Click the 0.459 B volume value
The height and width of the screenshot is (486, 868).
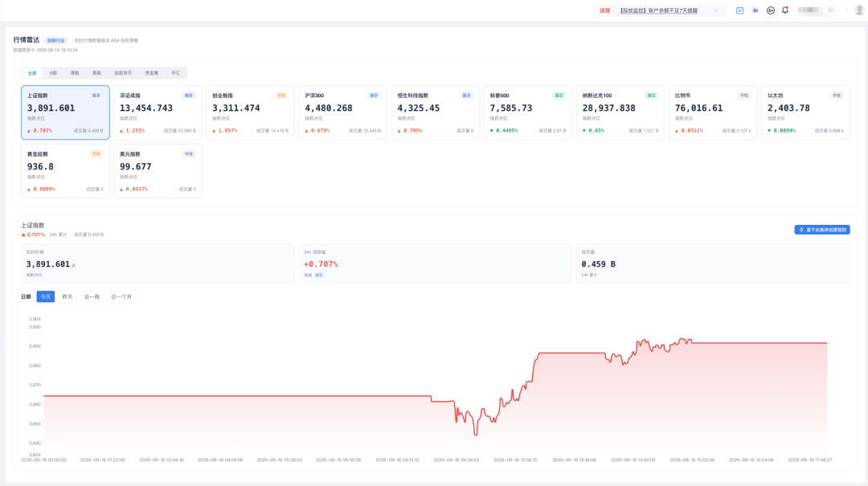click(x=599, y=264)
